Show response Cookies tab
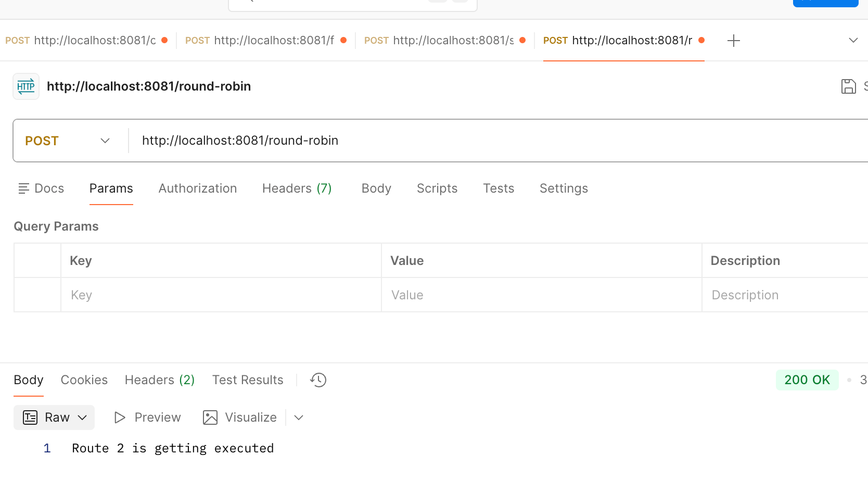 tap(84, 380)
